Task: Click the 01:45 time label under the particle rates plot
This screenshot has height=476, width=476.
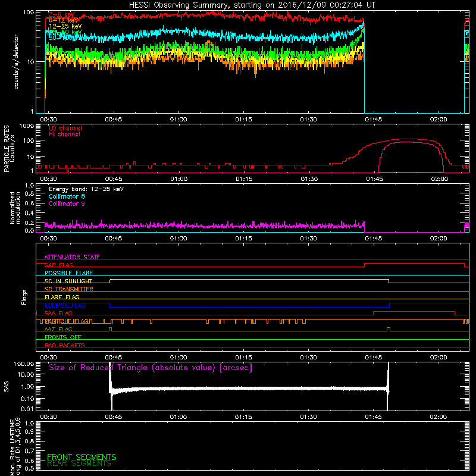Action: tap(374, 179)
